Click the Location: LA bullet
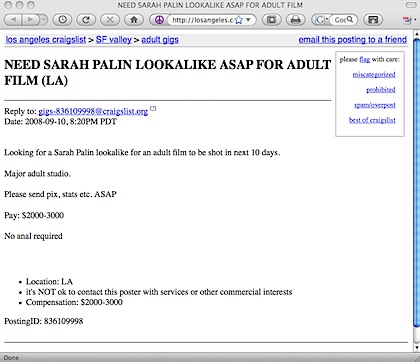Viewport: 420px width, 362px height. pyautogui.click(x=49, y=281)
